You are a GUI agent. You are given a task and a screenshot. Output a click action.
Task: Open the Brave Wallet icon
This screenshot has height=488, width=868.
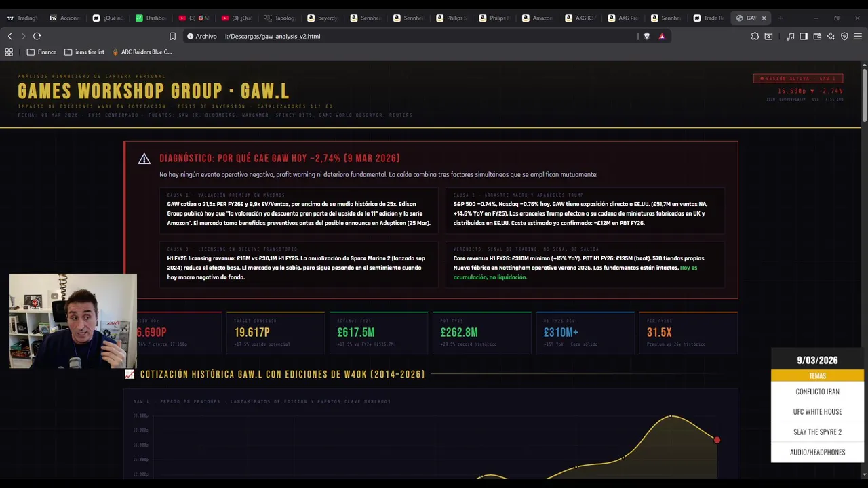[x=817, y=36]
